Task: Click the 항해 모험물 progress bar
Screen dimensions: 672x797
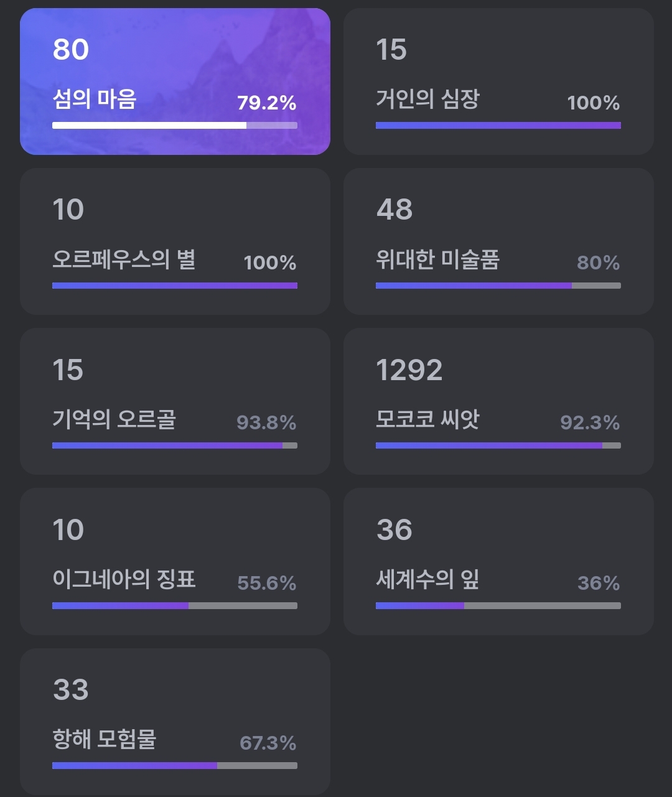Action: click(175, 765)
